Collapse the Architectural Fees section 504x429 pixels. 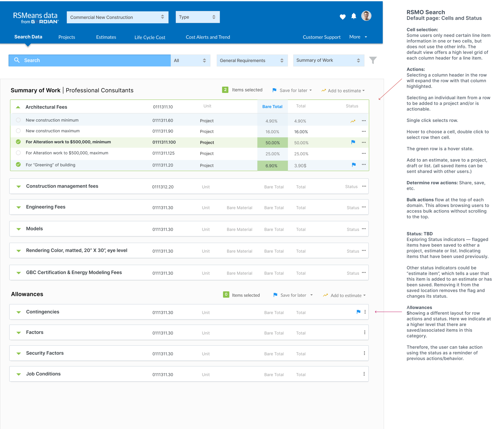point(18,107)
